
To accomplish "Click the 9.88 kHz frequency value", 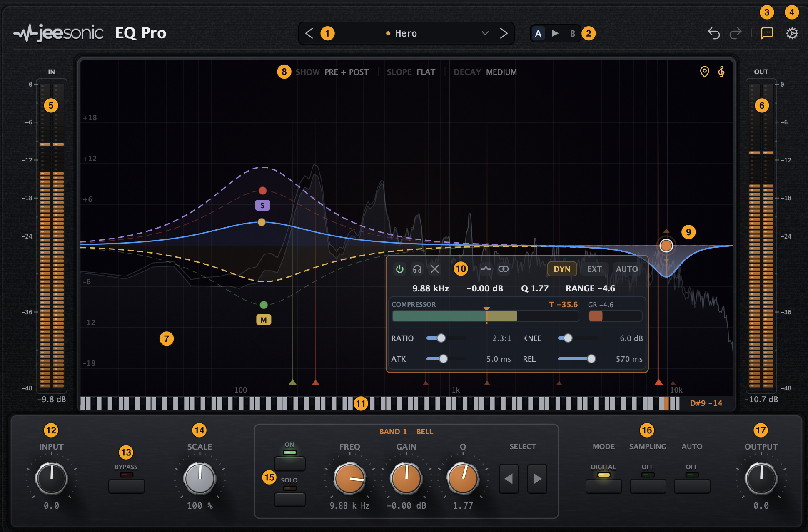I will [431, 288].
